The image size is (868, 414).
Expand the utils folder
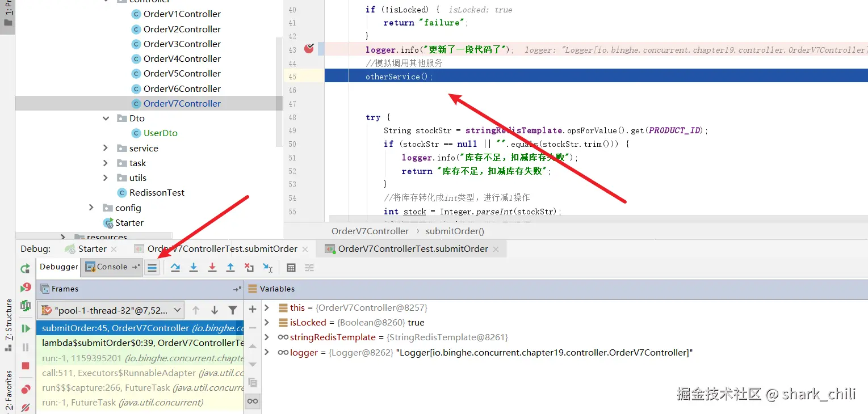pos(106,178)
